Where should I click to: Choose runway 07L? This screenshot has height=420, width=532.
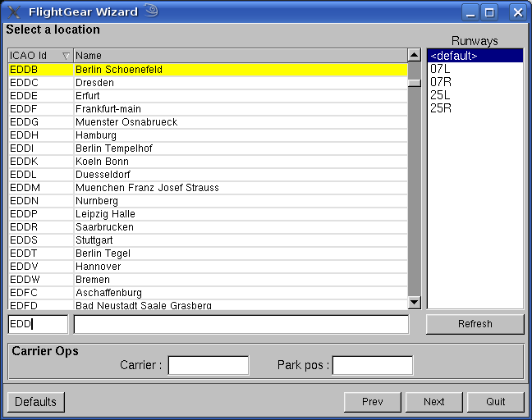coord(475,69)
